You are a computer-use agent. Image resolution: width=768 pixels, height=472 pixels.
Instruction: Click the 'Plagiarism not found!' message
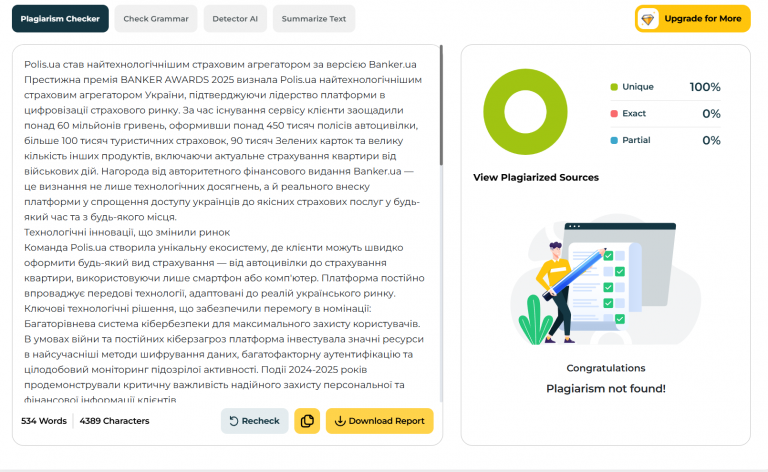pyautogui.click(x=606, y=388)
